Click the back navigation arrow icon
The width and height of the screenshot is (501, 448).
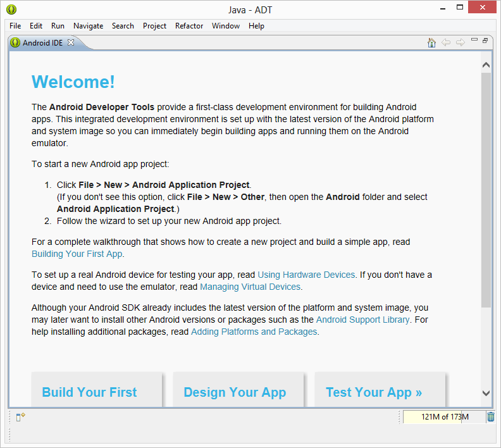[446, 42]
